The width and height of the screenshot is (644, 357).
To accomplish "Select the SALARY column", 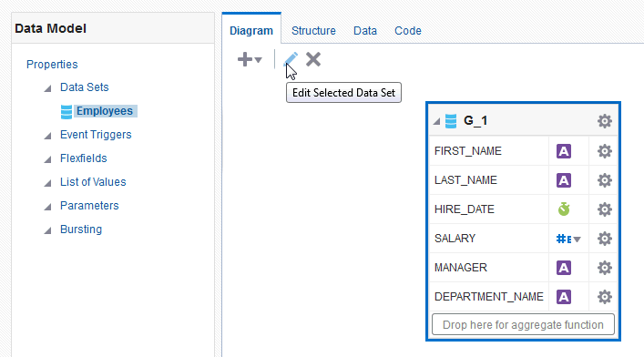I will [455, 239].
